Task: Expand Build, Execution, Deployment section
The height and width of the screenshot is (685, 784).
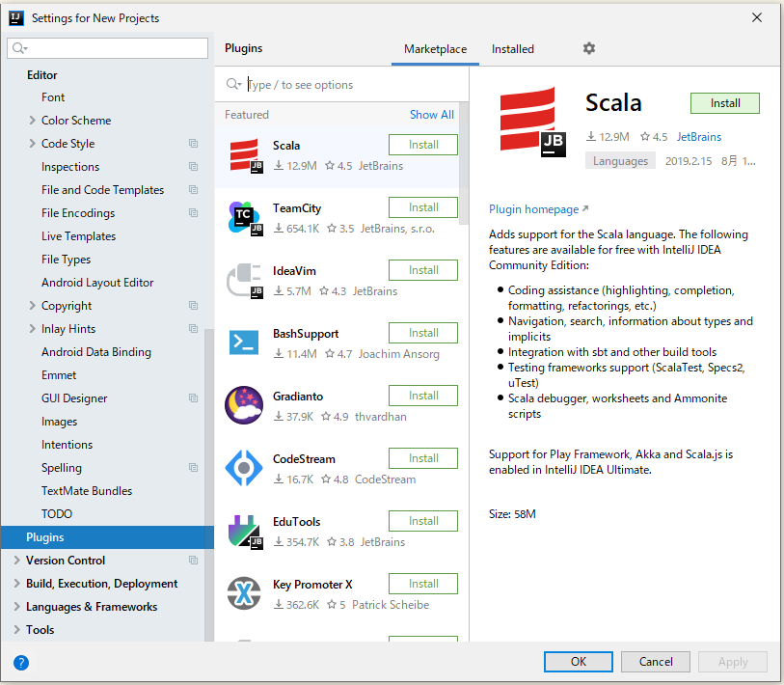Action: (17, 584)
